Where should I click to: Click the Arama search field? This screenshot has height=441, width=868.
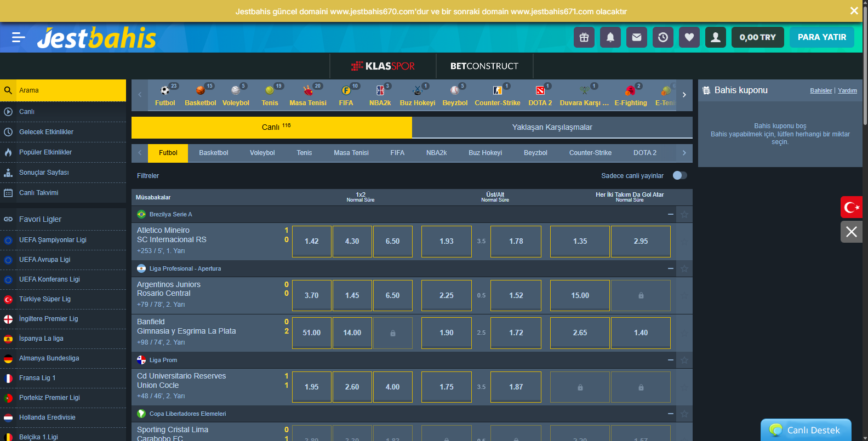63,90
